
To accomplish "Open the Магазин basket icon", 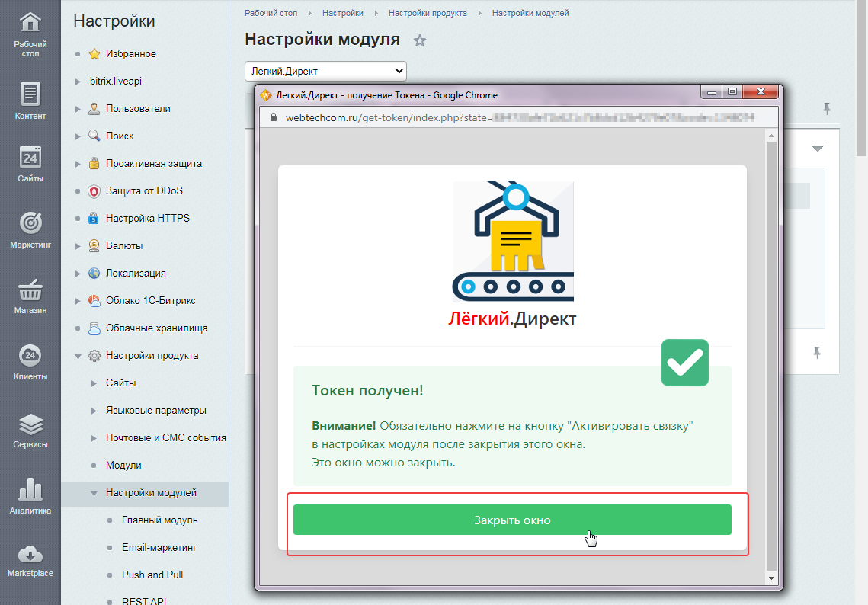I will pyautogui.click(x=30, y=290).
